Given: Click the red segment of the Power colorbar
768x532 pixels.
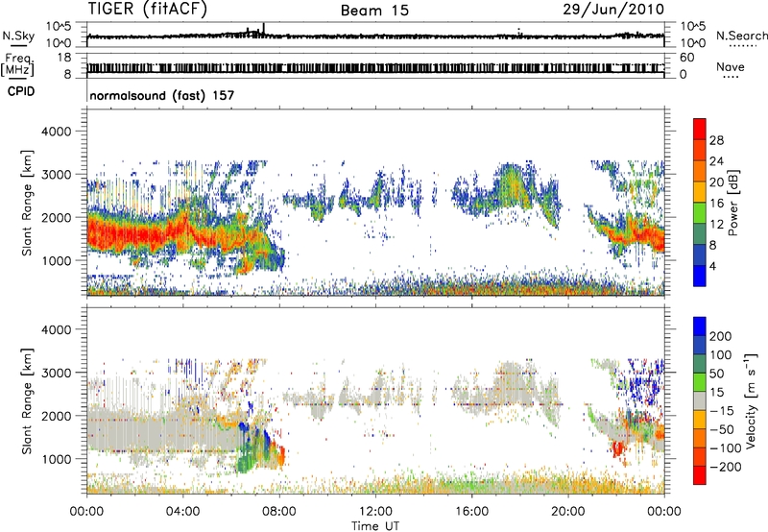Looking at the screenshot, I should click(x=700, y=130).
